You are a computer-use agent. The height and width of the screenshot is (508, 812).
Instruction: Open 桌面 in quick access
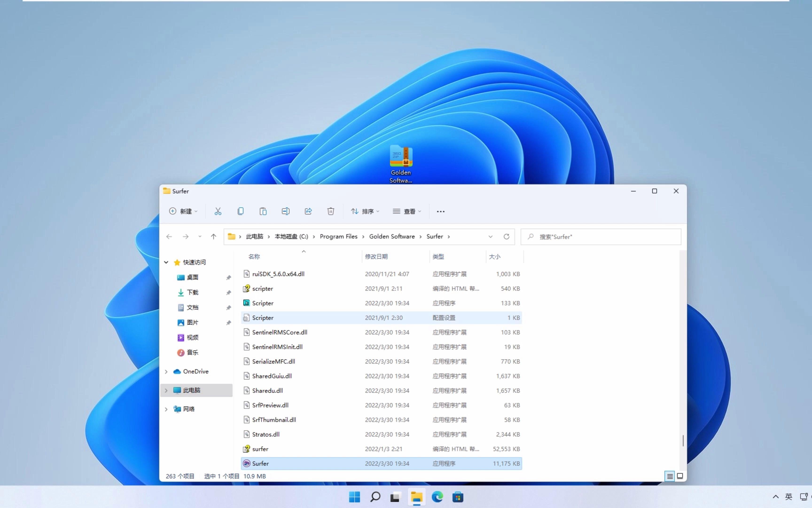coord(192,277)
